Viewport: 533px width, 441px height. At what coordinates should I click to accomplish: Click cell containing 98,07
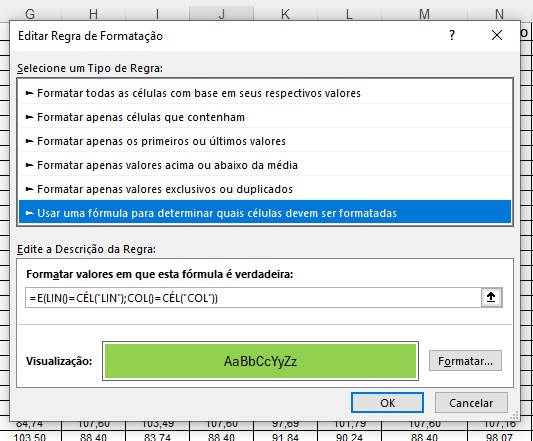click(x=499, y=436)
